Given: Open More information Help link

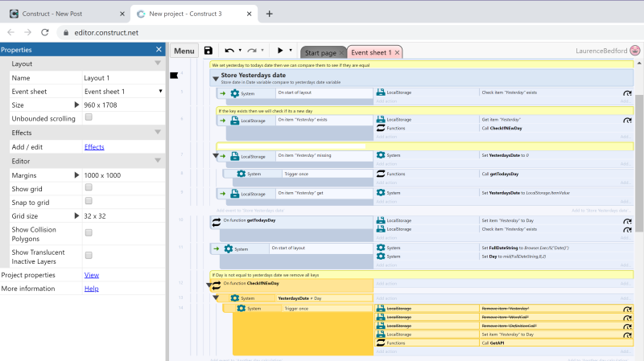Looking at the screenshot, I should (91, 289).
